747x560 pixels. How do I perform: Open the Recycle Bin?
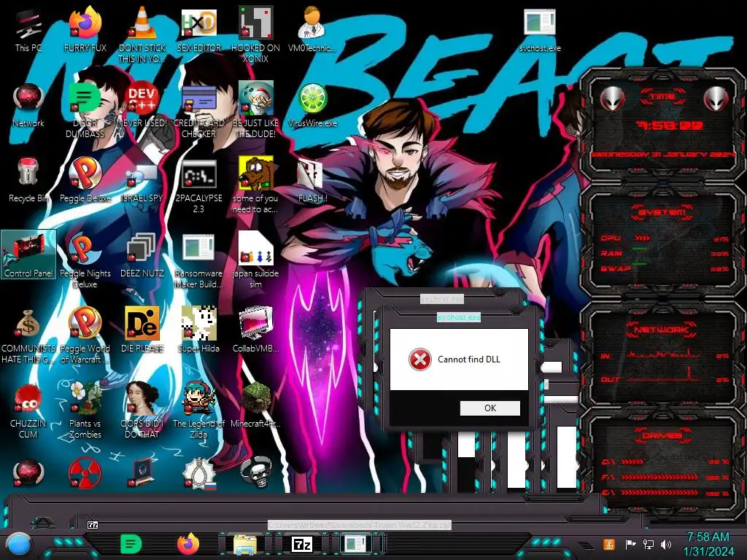coord(28,181)
